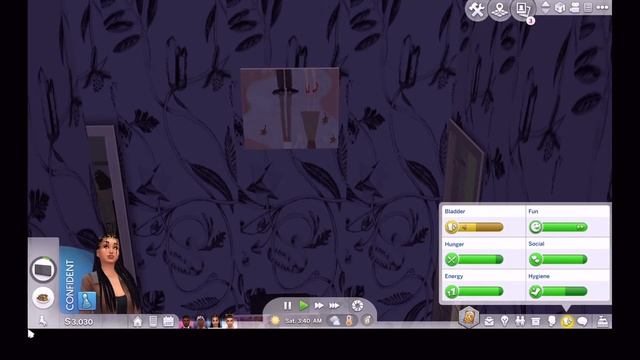Screen dimensions: 640x360
Task: Click the sun icon beside the clock
Action: pyautogui.click(x=275, y=321)
